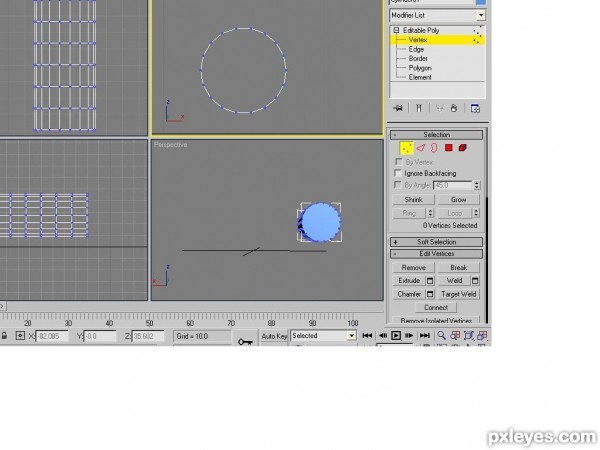Open Extrude settings dialog box icon
This screenshot has width=600, height=450.
tap(430, 281)
